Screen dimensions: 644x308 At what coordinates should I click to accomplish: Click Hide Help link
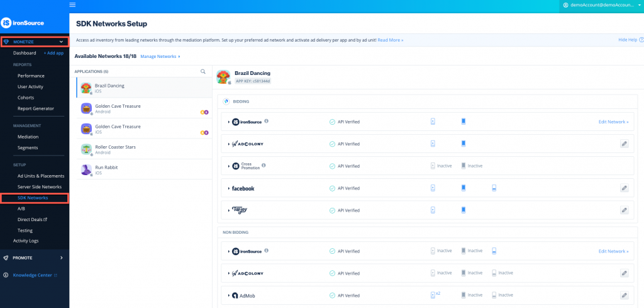point(628,40)
